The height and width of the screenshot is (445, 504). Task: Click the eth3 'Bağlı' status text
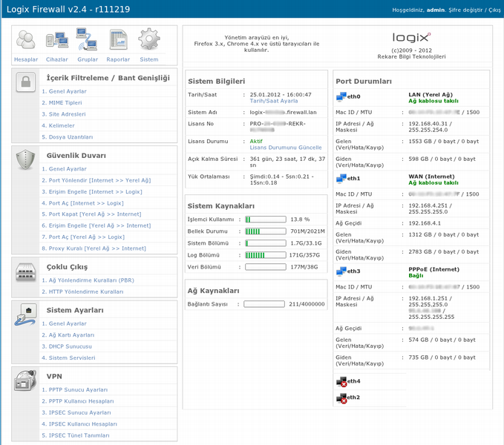416,275
